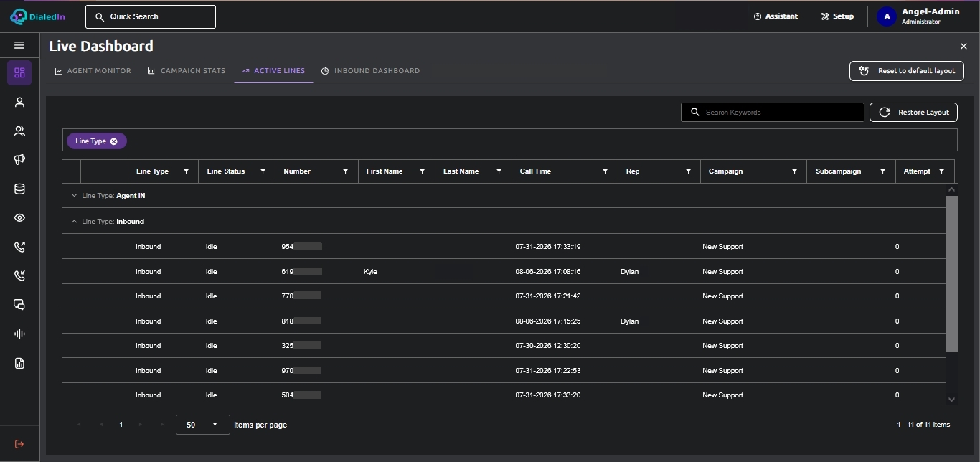Close the Live Dashboard panel
Image resolution: width=980 pixels, height=462 pixels.
pyautogui.click(x=963, y=46)
